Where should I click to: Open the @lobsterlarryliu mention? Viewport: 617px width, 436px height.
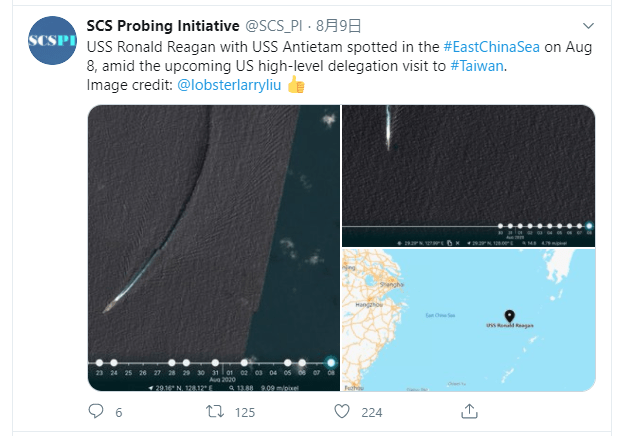tap(229, 86)
